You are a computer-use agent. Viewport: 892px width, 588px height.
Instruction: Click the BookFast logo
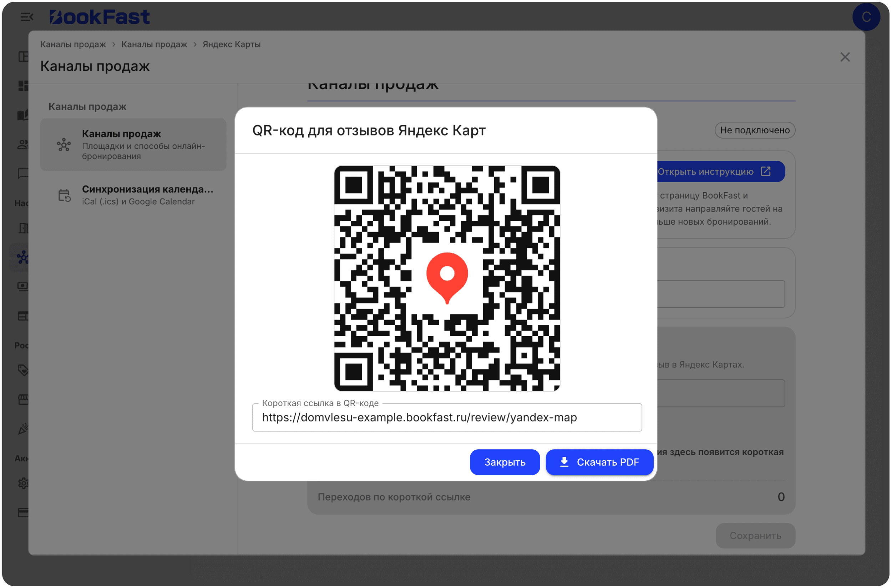[100, 17]
